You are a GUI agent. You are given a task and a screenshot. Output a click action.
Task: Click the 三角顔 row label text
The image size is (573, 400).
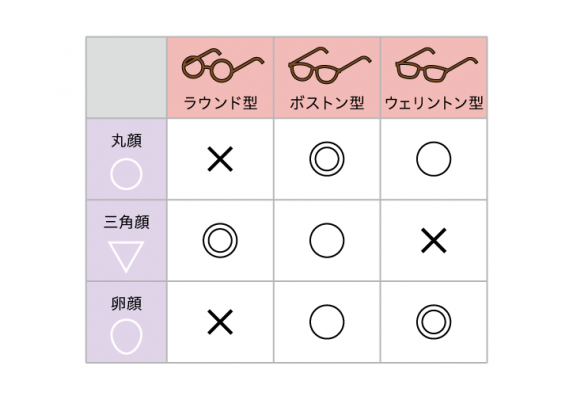pos(126,222)
